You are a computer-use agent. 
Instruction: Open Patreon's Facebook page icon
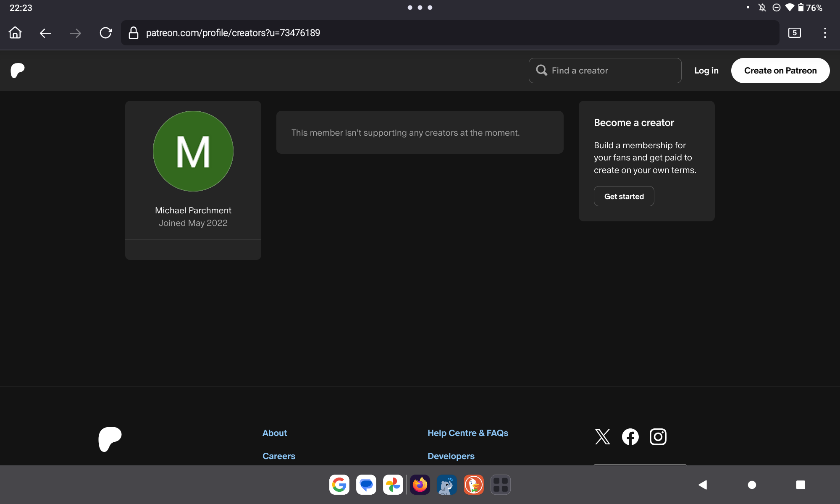630,437
